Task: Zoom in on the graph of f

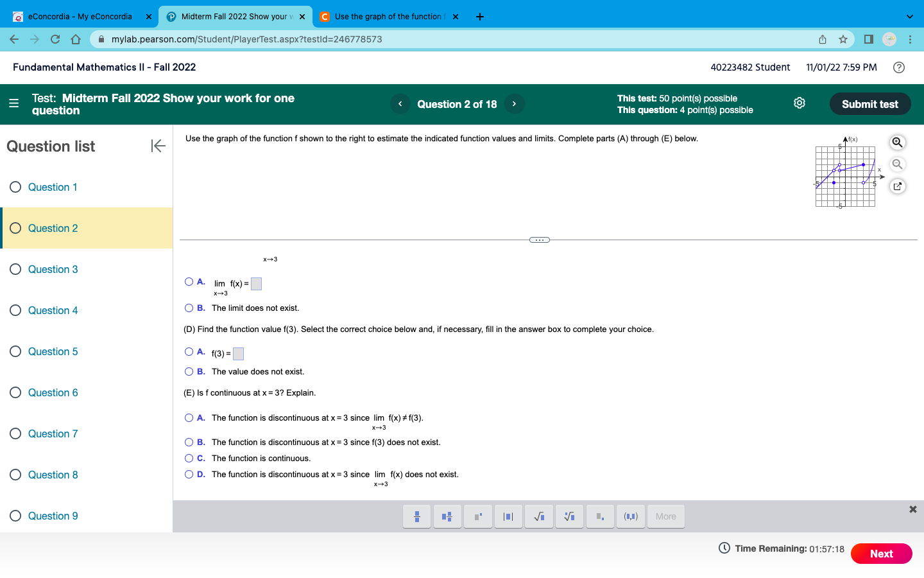Action: point(897,142)
